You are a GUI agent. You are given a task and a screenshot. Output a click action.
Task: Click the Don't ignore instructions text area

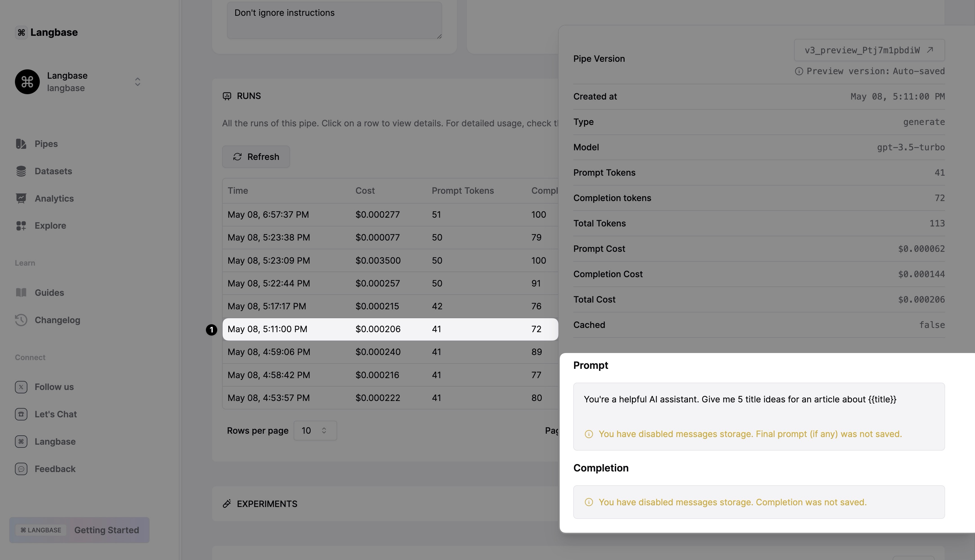(x=334, y=20)
